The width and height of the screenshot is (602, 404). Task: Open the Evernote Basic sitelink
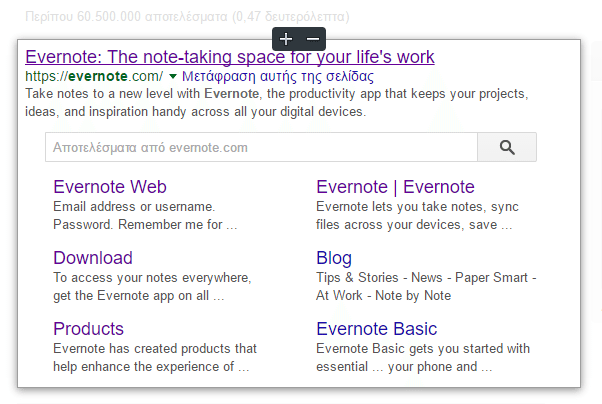tap(376, 329)
